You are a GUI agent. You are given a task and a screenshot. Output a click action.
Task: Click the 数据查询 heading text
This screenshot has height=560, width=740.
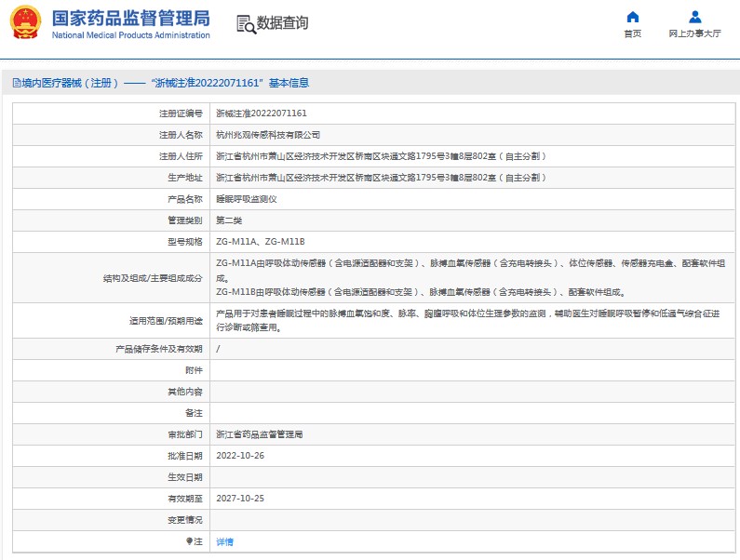(282, 23)
